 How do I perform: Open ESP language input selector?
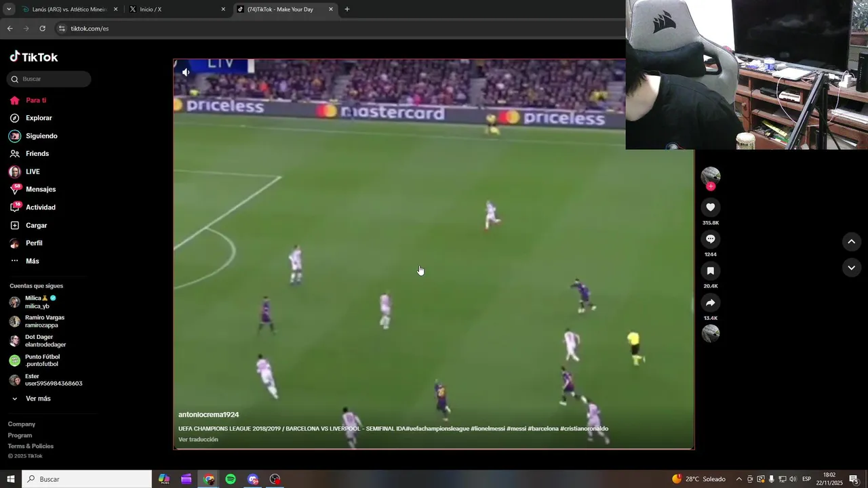806,479
